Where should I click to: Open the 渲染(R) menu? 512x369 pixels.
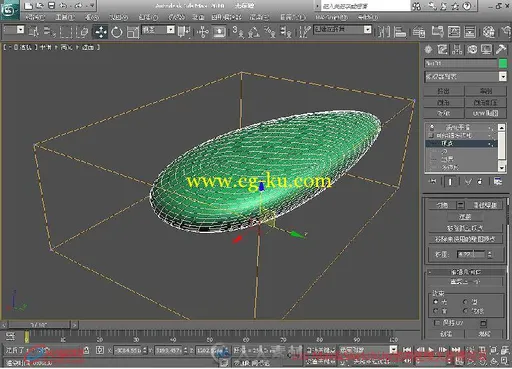coord(259,17)
